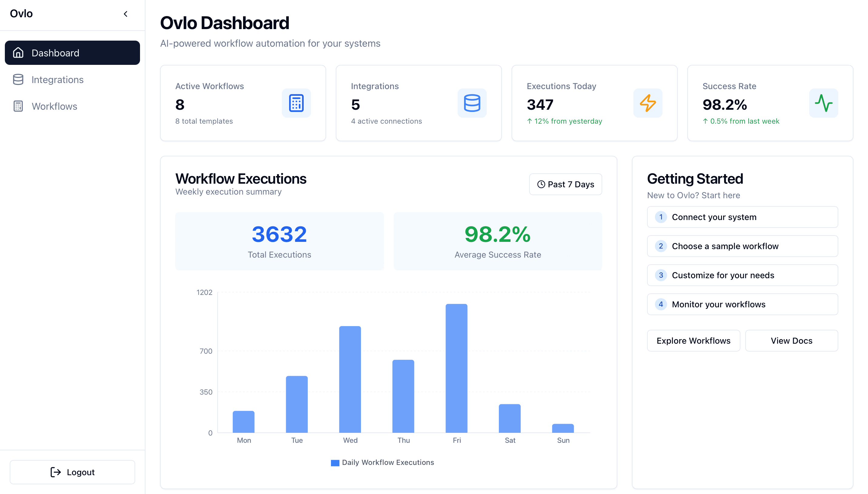Select step 4 Monitor your workflows
Image resolution: width=868 pixels, height=494 pixels.
tap(742, 304)
